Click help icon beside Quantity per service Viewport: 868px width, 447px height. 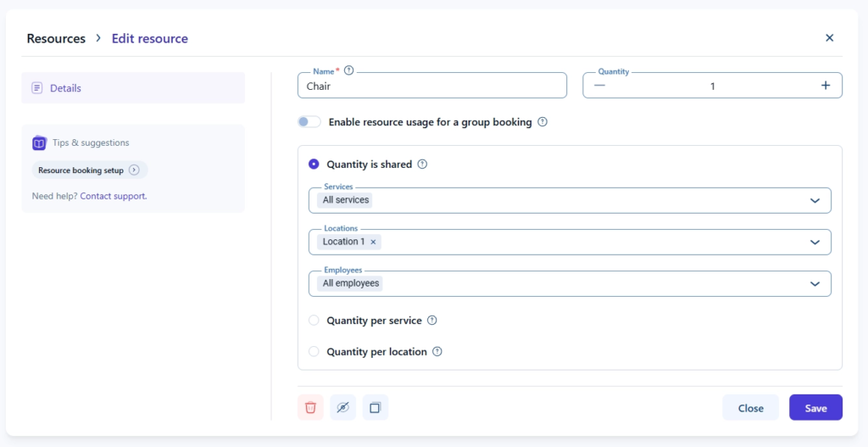432,321
